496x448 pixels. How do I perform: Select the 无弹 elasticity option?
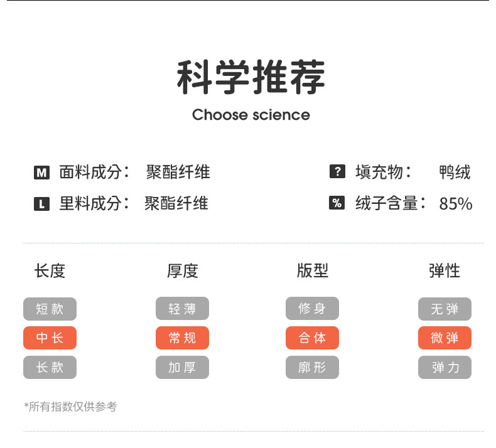[x=445, y=309]
